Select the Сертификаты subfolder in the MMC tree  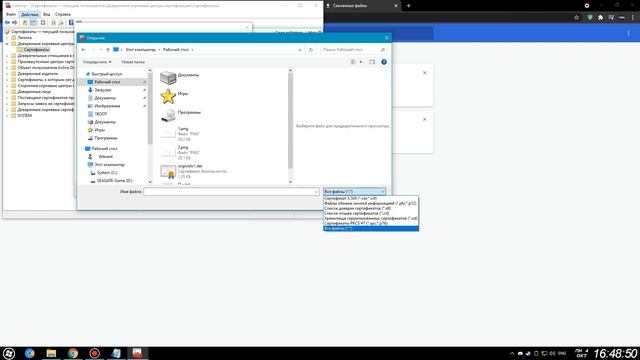pos(36,49)
